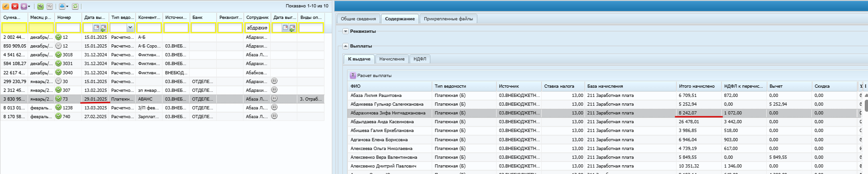The width and height of the screenshot is (868, 174).
Task: Select the К выдаче sub-tab
Action: click(x=359, y=59)
